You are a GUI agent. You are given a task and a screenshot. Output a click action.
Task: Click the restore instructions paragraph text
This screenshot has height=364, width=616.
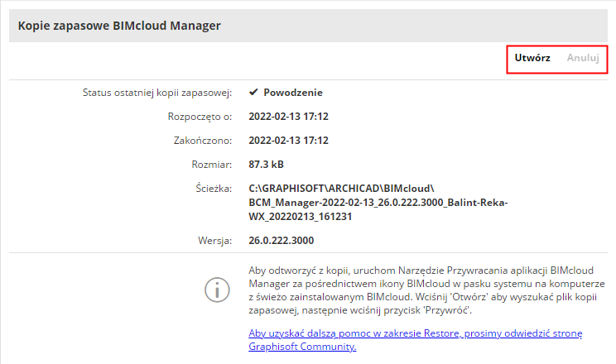[x=426, y=290]
